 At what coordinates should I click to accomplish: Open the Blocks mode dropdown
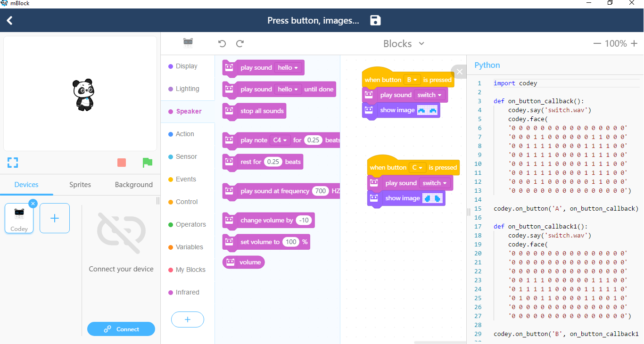404,43
